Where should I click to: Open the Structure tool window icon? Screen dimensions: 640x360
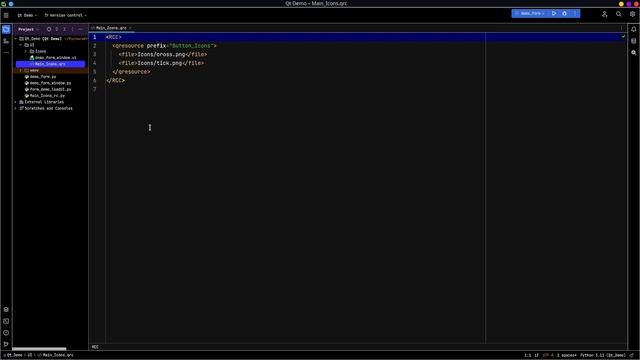click(x=6, y=41)
